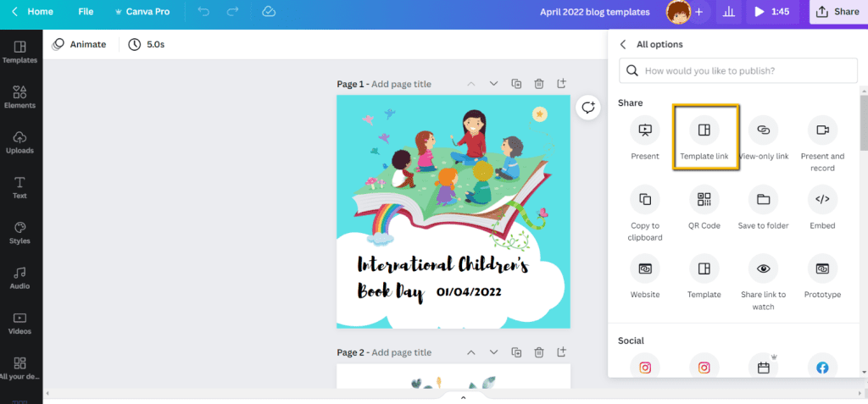Delete Page 1 with trash icon
The height and width of the screenshot is (404, 868).
point(538,84)
